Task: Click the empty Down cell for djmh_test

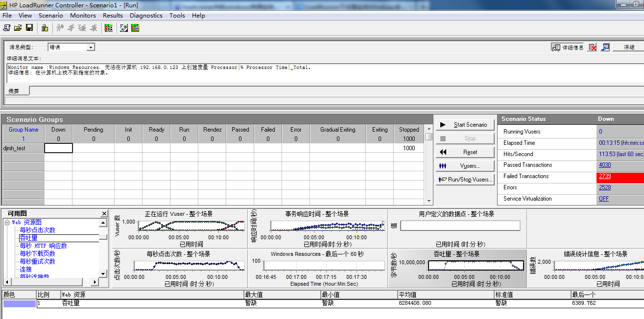Action: pos(58,148)
